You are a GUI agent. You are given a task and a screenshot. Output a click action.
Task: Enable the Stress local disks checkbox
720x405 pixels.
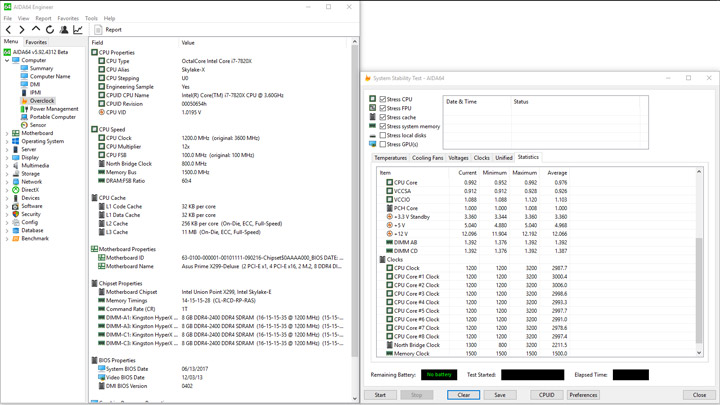(383, 135)
